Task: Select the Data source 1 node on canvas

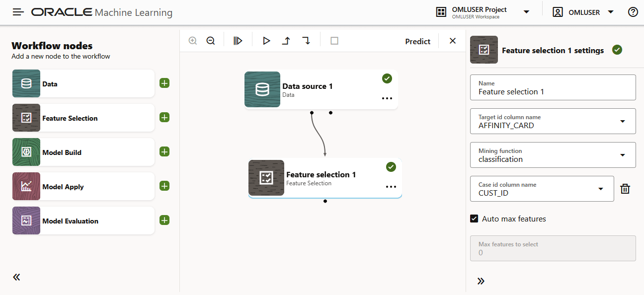Action: click(x=321, y=89)
